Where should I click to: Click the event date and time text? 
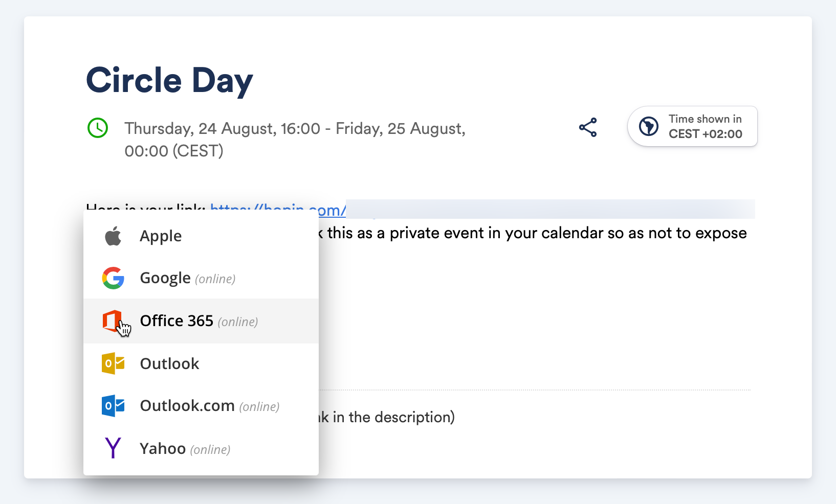(295, 139)
